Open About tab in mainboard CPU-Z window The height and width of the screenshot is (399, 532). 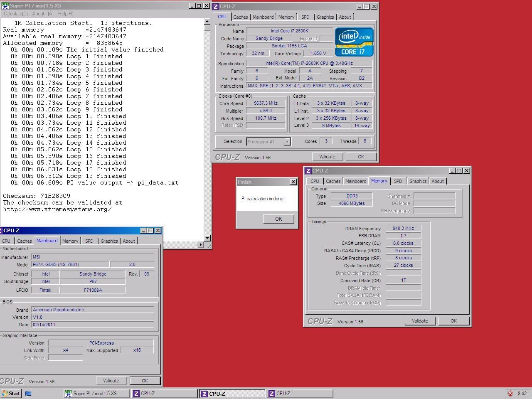(129, 241)
